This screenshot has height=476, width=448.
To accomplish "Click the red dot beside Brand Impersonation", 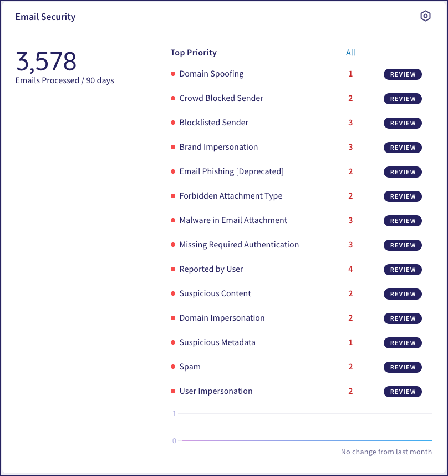I will [172, 147].
